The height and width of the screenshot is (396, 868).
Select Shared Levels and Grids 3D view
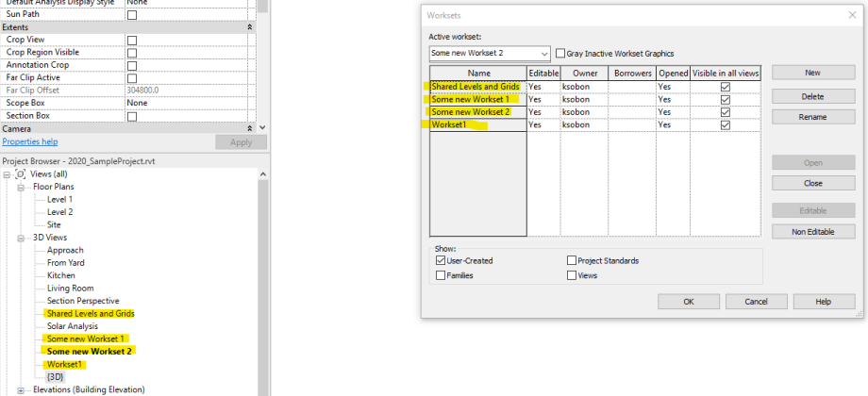[91, 314]
